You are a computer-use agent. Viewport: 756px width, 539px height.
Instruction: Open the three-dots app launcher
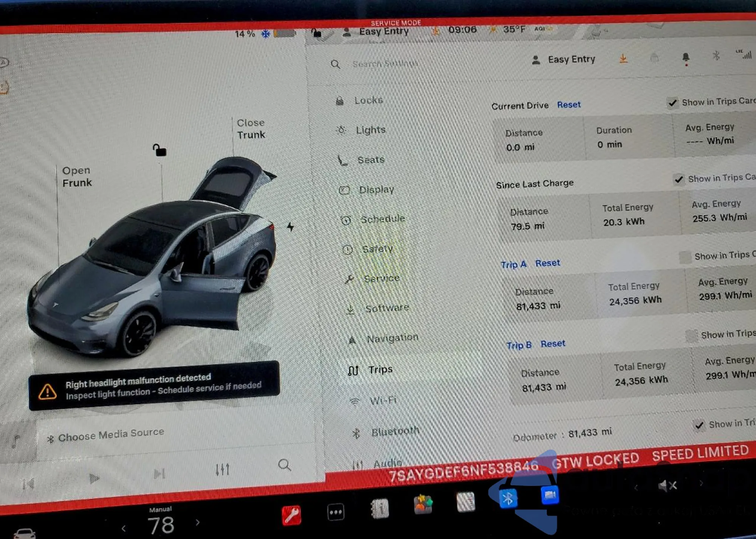(x=335, y=512)
